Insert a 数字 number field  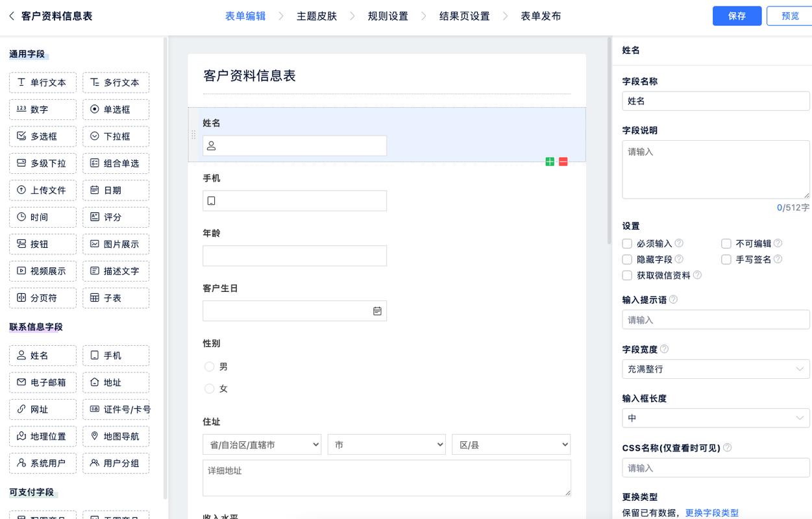click(x=43, y=110)
